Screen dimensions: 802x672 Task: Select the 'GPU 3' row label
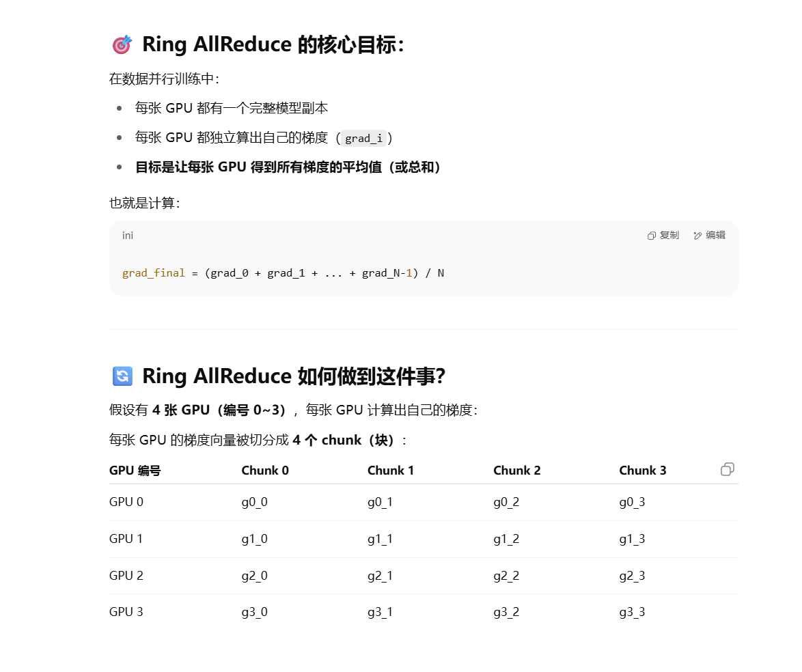pyautogui.click(x=126, y=612)
